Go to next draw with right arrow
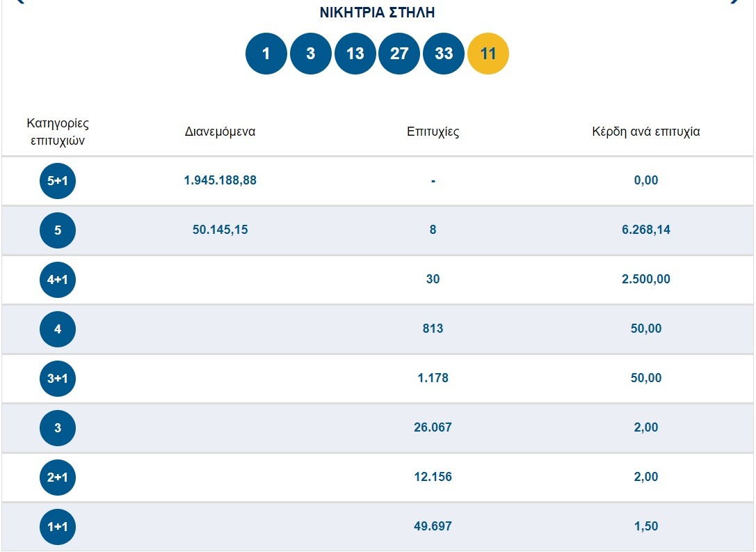756x552 pixels. [x=735, y=2]
